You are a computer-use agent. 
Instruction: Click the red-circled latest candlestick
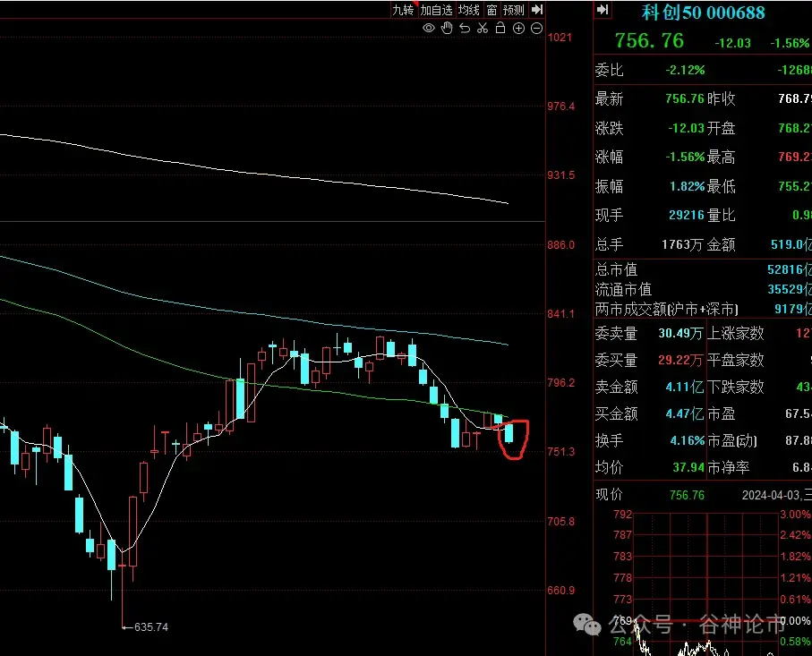point(510,433)
